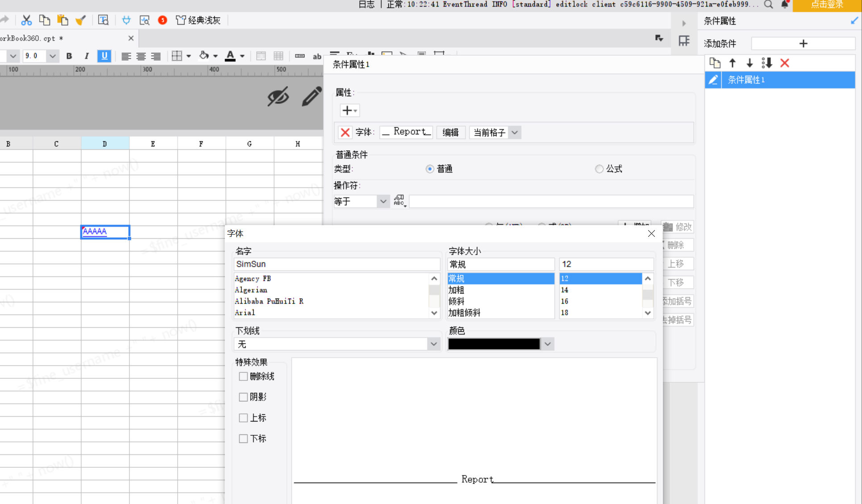Open the 颜色 dropdown arrow
The image size is (862, 504).
click(x=547, y=344)
